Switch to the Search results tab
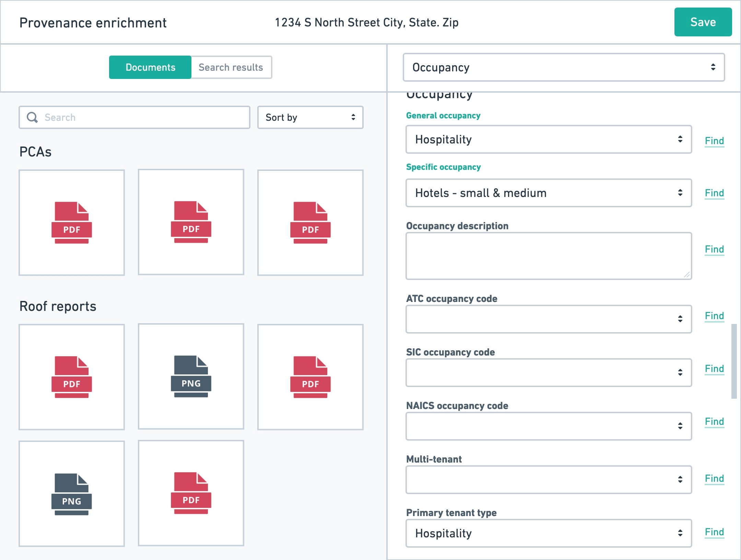741x560 pixels. pyautogui.click(x=231, y=67)
